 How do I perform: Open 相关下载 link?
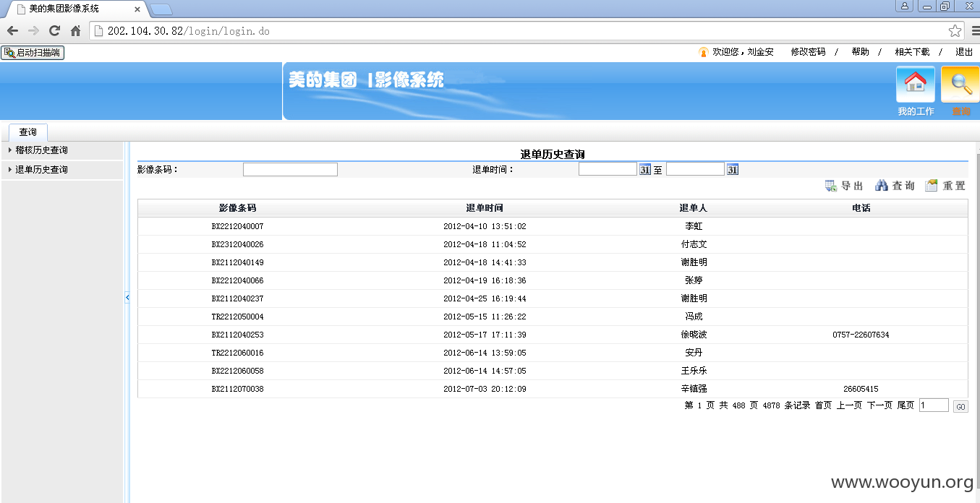tap(912, 52)
